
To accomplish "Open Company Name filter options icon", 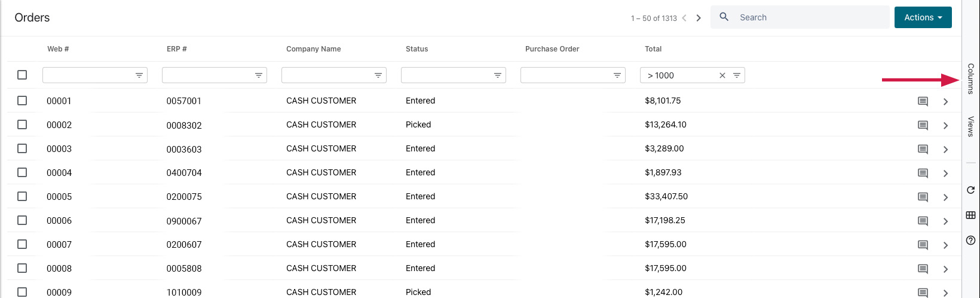I will pyautogui.click(x=378, y=75).
